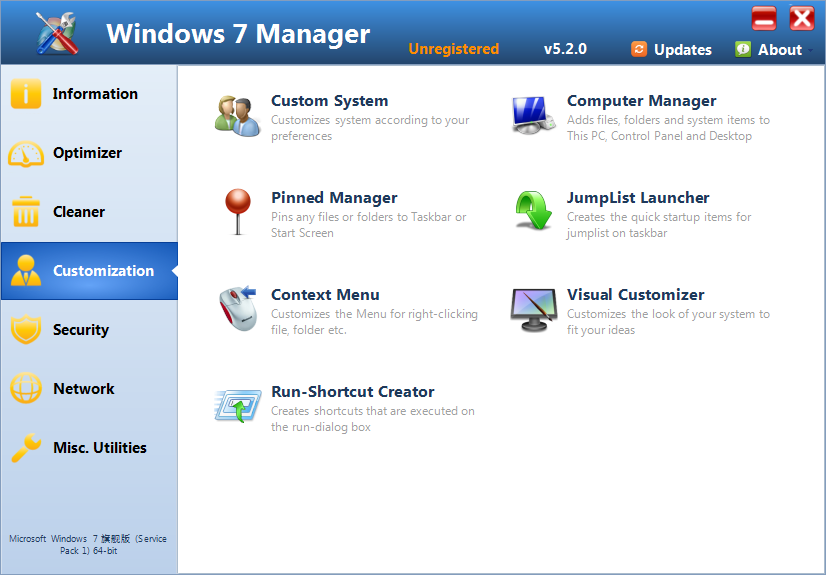Click the Visual Customizer monitor icon

(x=533, y=309)
